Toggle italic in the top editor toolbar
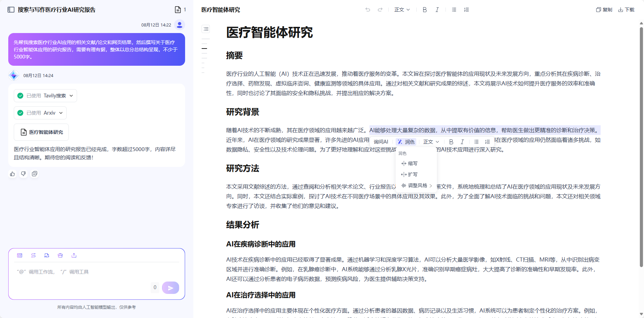The image size is (644, 318). (x=437, y=10)
